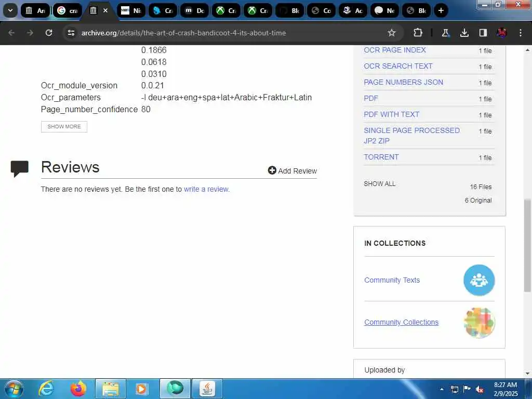Open the network tray icon
The width and height of the screenshot is (532, 399).
tap(454, 389)
